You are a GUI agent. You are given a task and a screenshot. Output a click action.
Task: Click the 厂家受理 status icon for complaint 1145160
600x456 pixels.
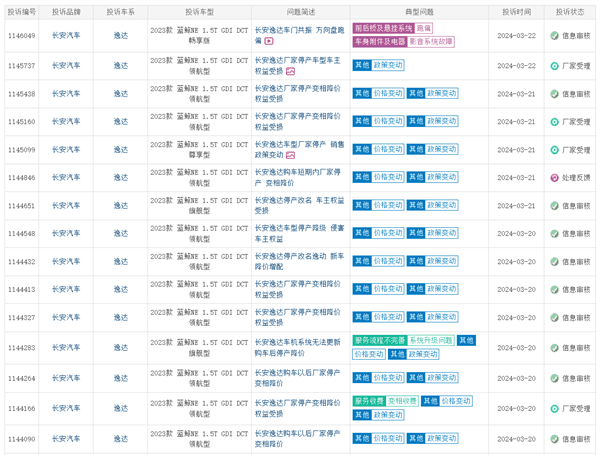point(554,122)
